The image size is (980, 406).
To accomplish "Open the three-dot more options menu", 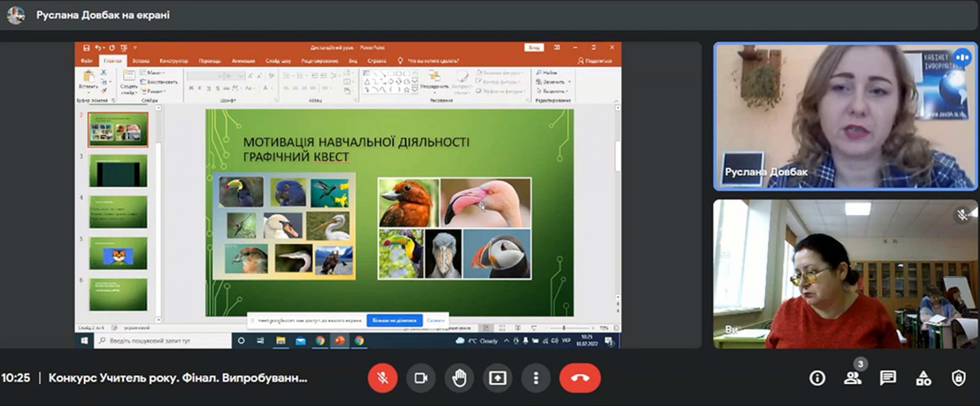I will click(536, 378).
